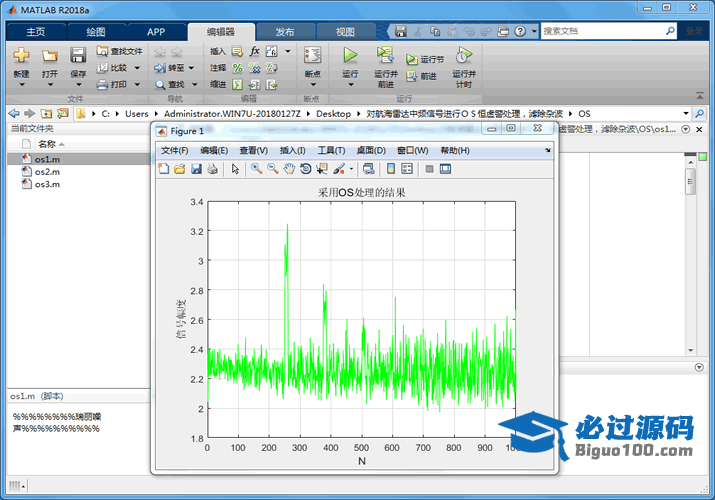Click the uncomment icon with blue cross

(x=254, y=68)
